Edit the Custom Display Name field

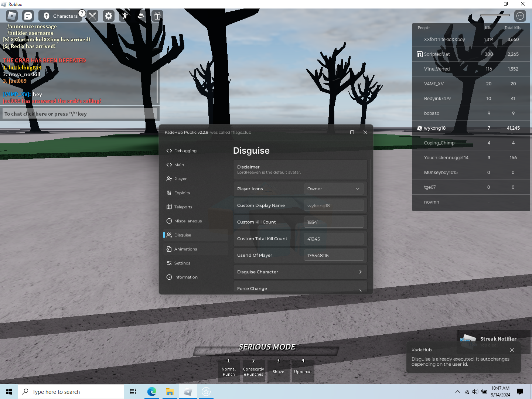tap(334, 205)
